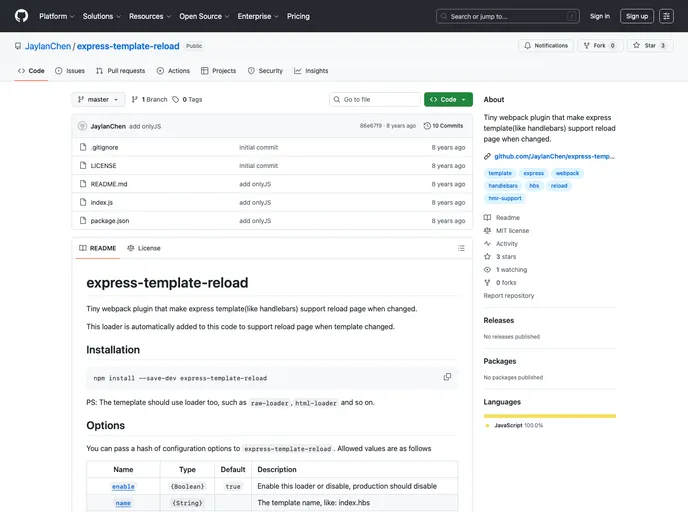This screenshot has height=512, width=688.
Task: Click the GitHub logo icon
Action: tap(21, 16)
